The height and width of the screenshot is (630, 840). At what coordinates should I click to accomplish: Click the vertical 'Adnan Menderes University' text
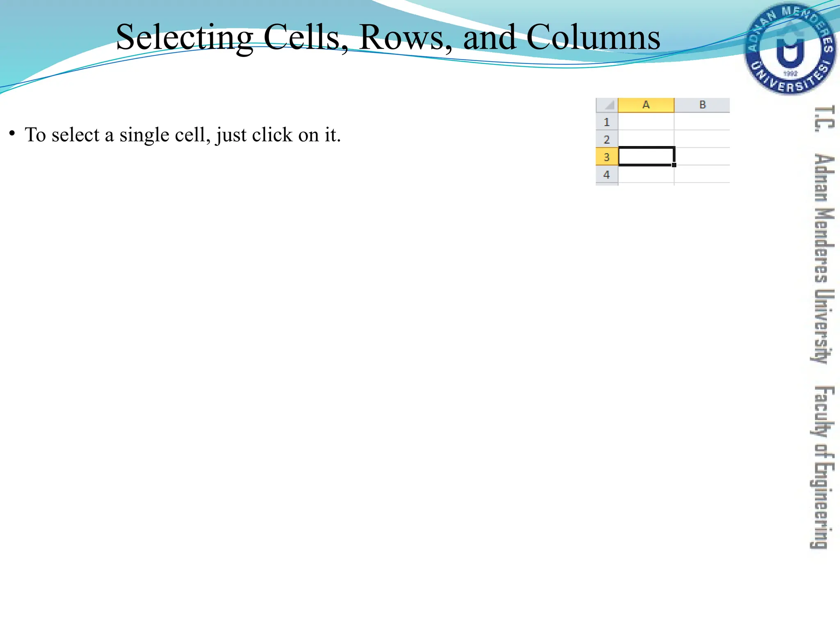[x=823, y=259]
